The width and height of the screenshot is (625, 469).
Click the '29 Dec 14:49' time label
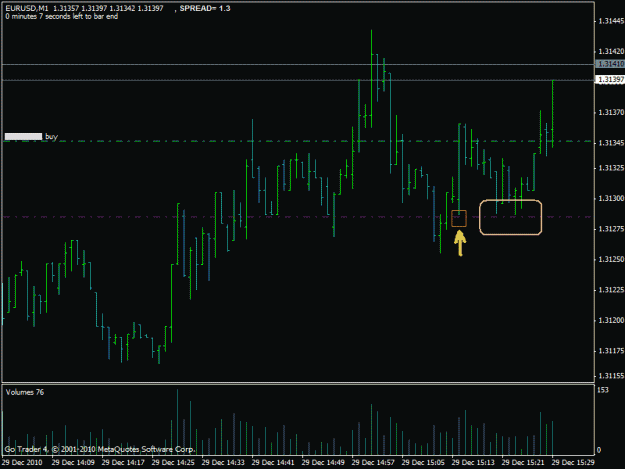tap(323, 463)
